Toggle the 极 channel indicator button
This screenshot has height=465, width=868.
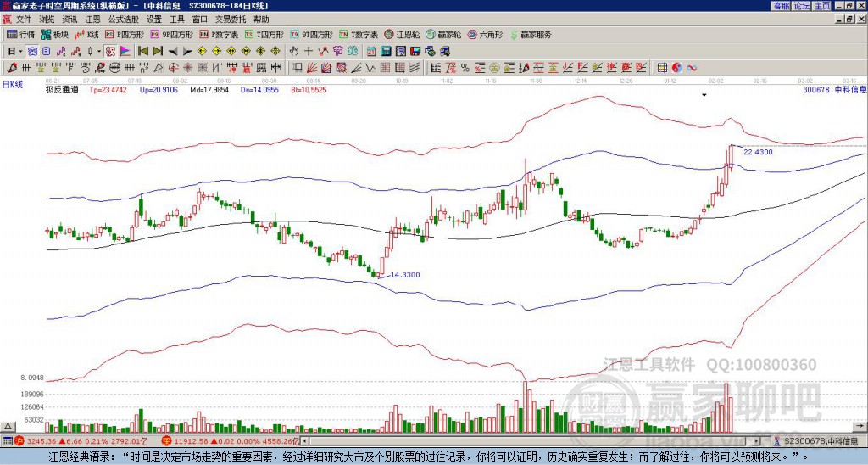click(110, 51)
